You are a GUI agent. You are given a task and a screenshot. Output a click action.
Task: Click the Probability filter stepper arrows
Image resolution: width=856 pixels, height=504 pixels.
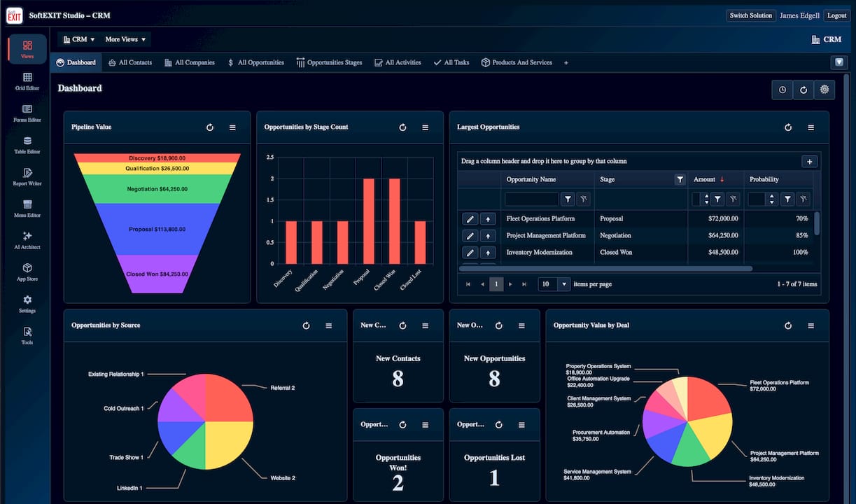pos(772,199)
